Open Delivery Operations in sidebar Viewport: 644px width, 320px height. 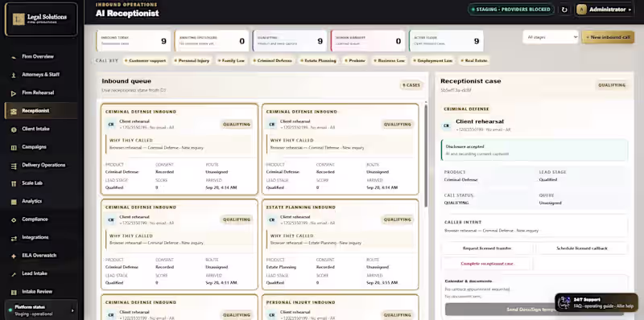coord(41,165)
